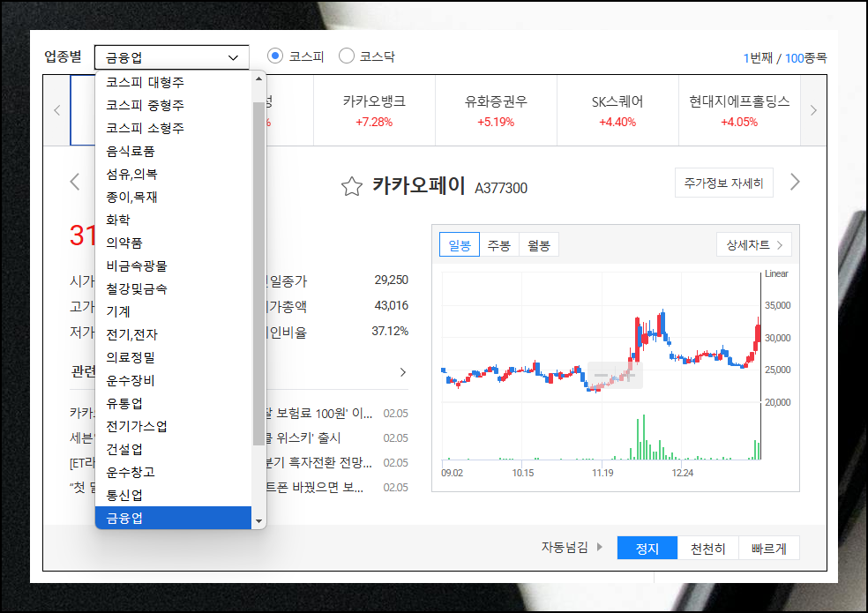Click the green volume bar chart
Viewport: 868px width, 613px height.
pyautogui.click(x=602, y=437)
